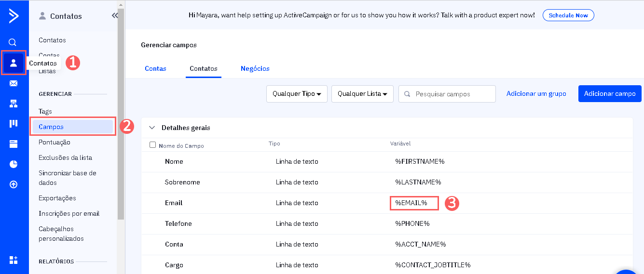Open Automations flowchart icon

14,104
